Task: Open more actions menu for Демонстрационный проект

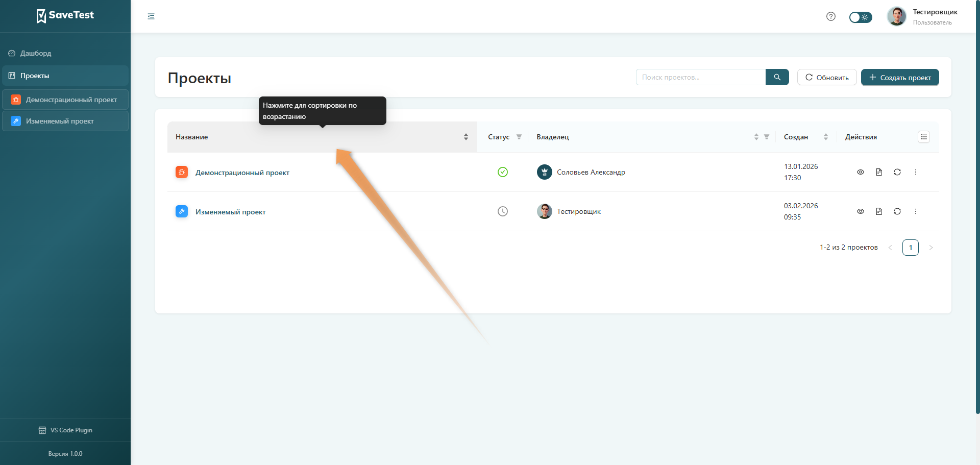Action: click(x=915, y=172)
